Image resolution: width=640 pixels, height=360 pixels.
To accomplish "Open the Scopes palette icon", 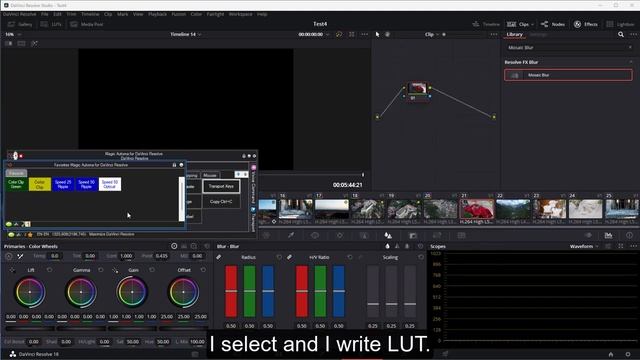I will point(609,236).
